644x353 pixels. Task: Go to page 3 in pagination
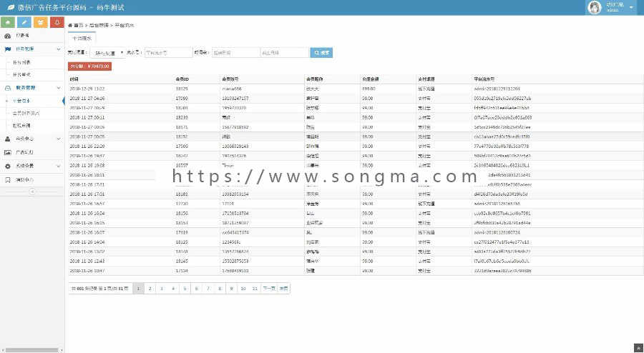tap(162, 289)
